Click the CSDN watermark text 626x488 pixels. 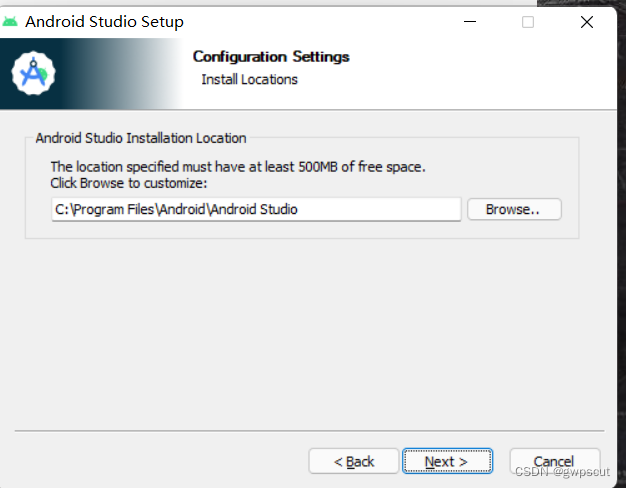(562, 472)
